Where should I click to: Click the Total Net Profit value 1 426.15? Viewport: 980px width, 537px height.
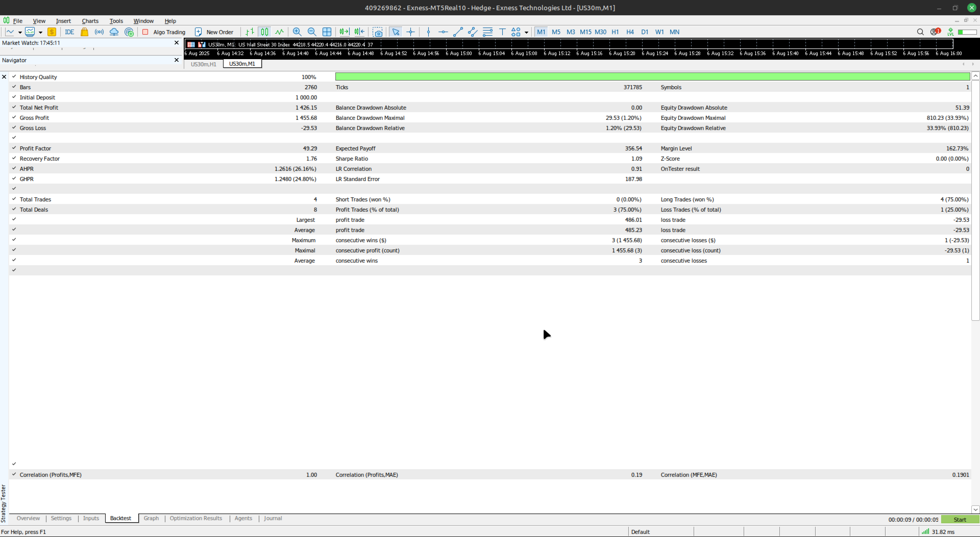point(306,108)
